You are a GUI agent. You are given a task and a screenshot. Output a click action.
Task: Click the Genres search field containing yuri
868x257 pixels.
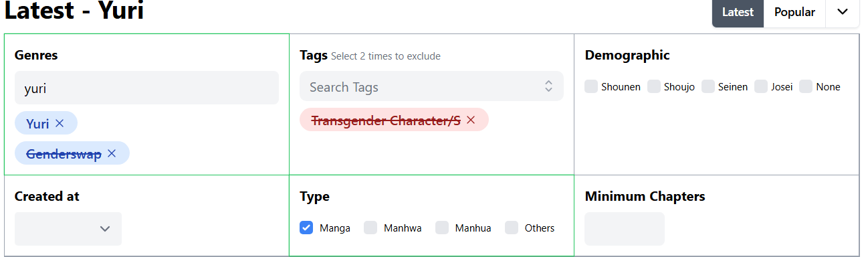click(x=146, y=88)
